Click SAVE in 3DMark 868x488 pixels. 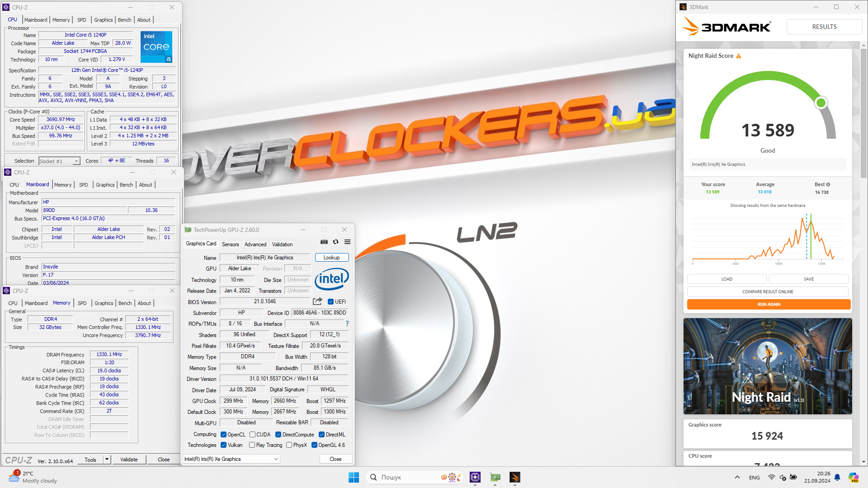(x=809, y=279)
